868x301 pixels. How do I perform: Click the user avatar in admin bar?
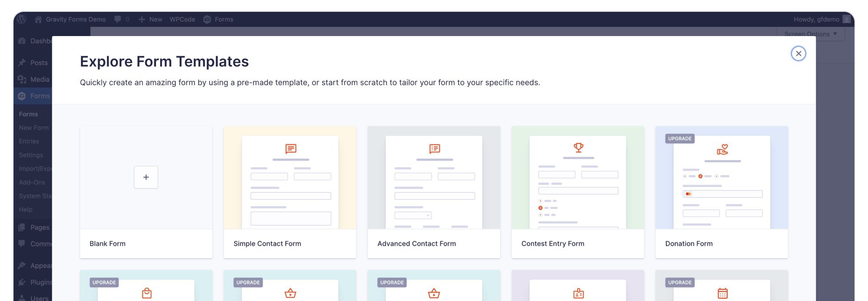(x=846, y=20)
